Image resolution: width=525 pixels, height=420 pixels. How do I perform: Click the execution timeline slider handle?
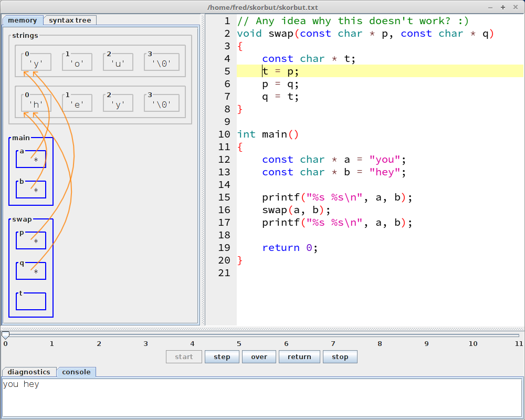pyautogui.click(x=5, y=335)
